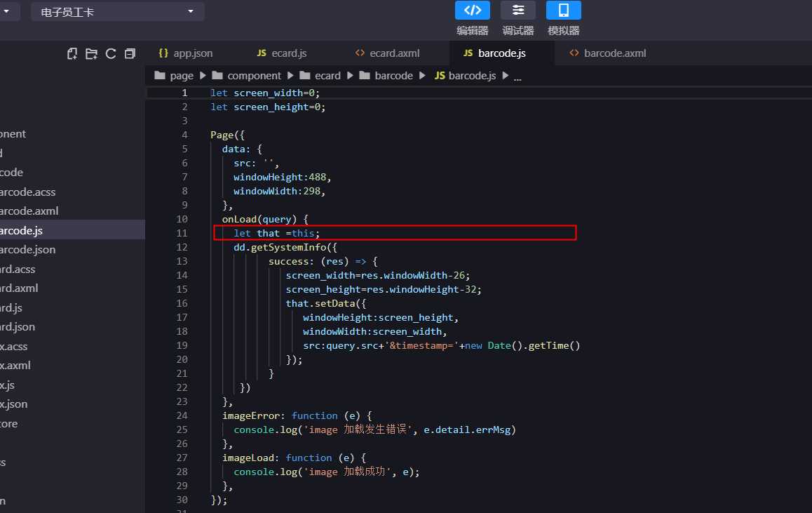
Task: Expand the component folder in file tree
Action: click(x=13, y=134)
